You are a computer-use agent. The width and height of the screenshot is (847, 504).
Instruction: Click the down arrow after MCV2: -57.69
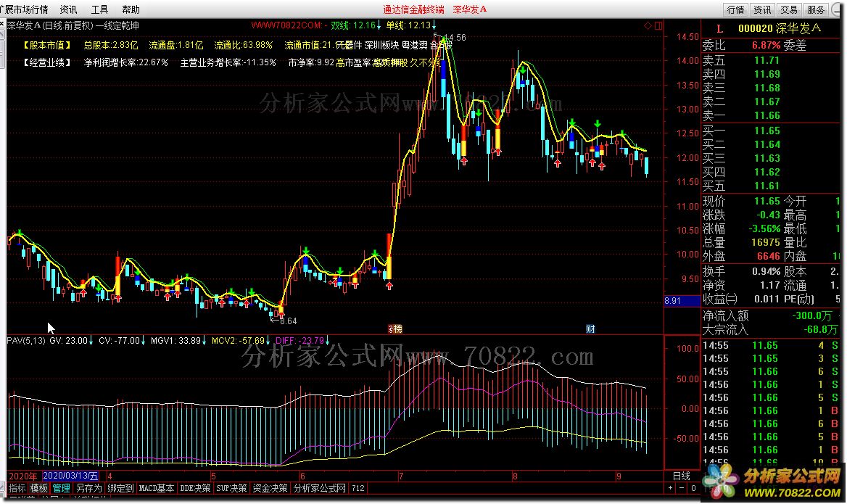268,341
